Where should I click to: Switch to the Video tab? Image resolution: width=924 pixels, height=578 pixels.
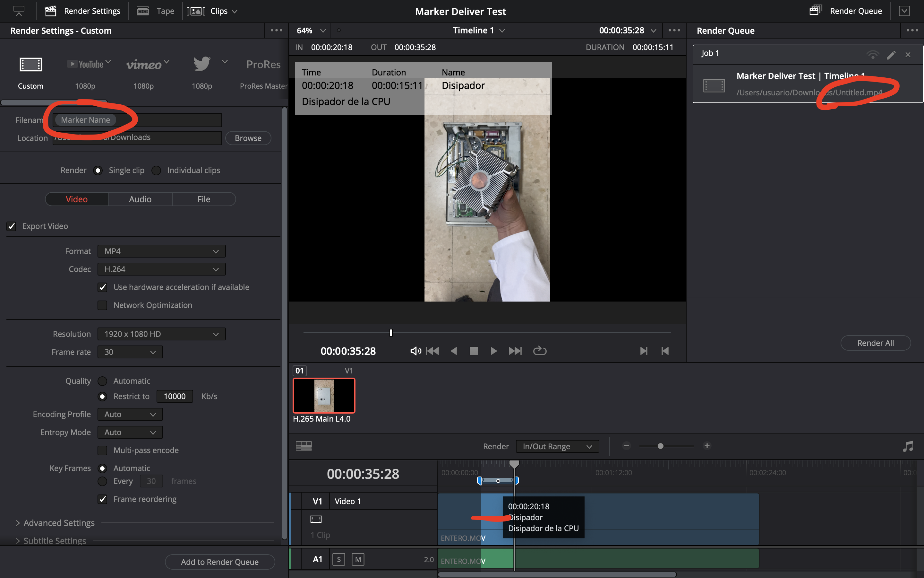(x=77, y=199)
